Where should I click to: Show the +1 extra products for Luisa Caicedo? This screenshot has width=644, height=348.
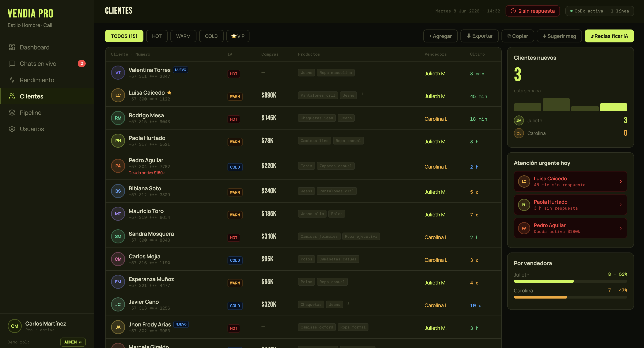pos(361,94)
